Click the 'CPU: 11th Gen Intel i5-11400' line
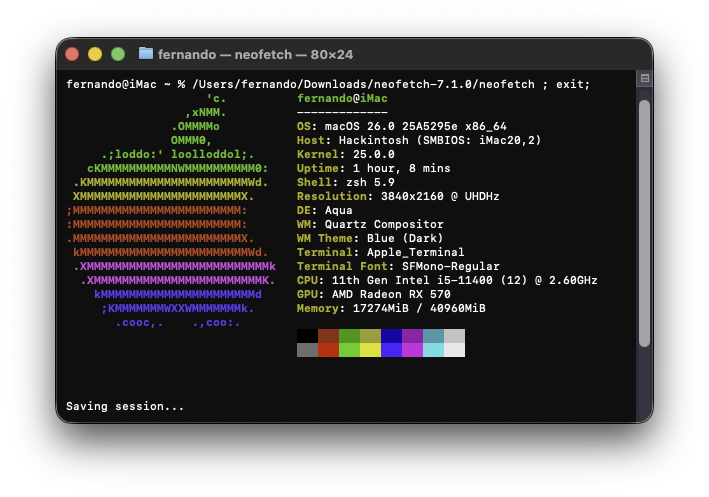Viewport: 709px width, 497px height. [x=447, y=280]
